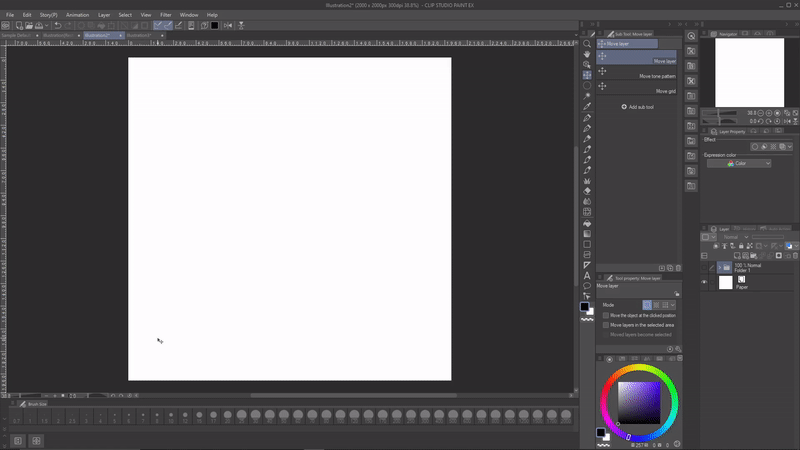Click the Delete sub tool trash icon
800x450 pixels.
[x=678, y=268]
